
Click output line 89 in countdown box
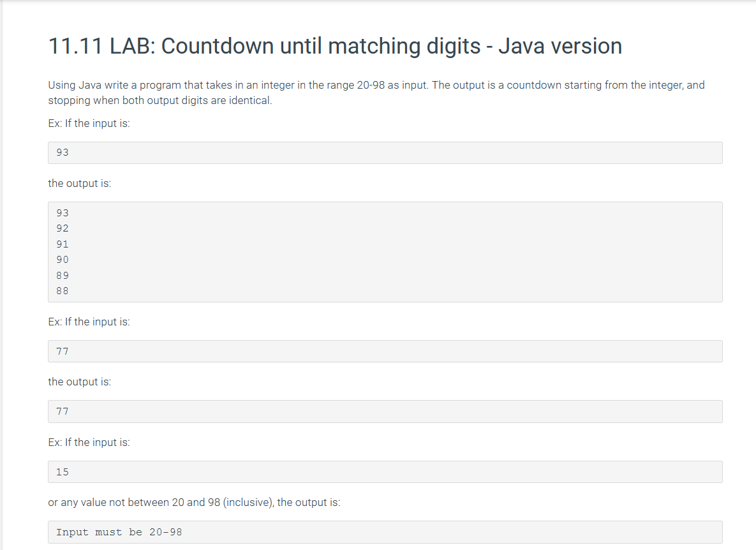(63, 275)
